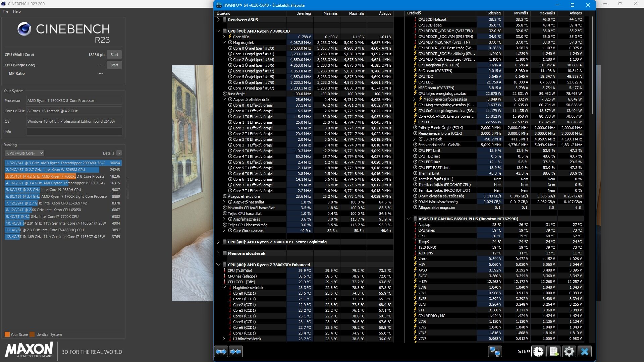Viewport: 644px width, 362px height.
Task: Collapse the ASUS TUF GAMING B650M-PLUS group
Action: tap(409, 219)
